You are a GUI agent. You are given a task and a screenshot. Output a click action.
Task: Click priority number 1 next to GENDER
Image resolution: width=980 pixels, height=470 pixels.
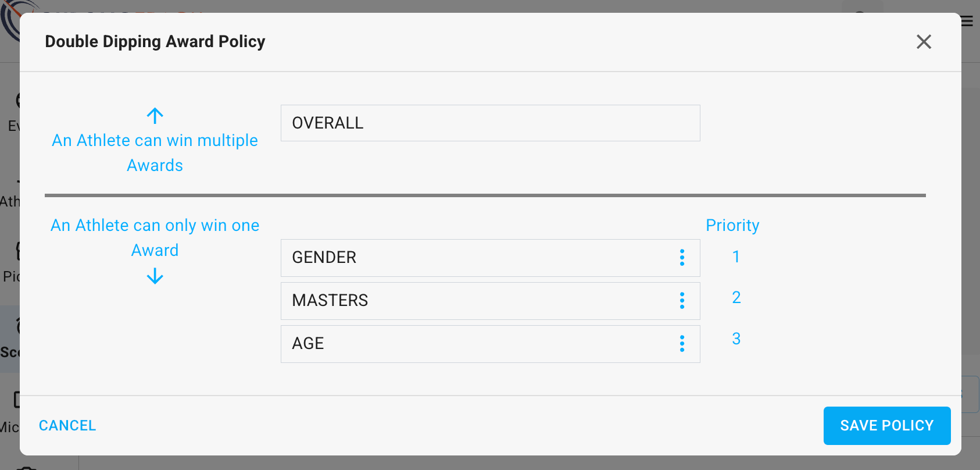(736, 257)
